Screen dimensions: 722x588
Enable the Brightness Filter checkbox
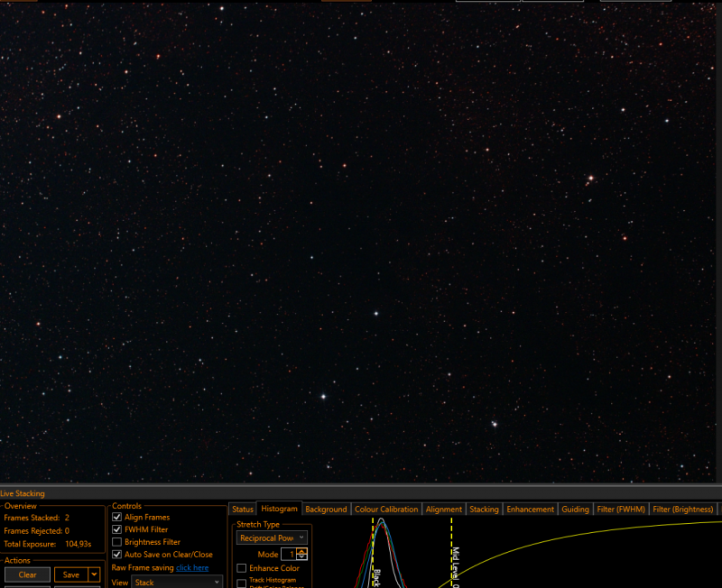pos(117,542)
